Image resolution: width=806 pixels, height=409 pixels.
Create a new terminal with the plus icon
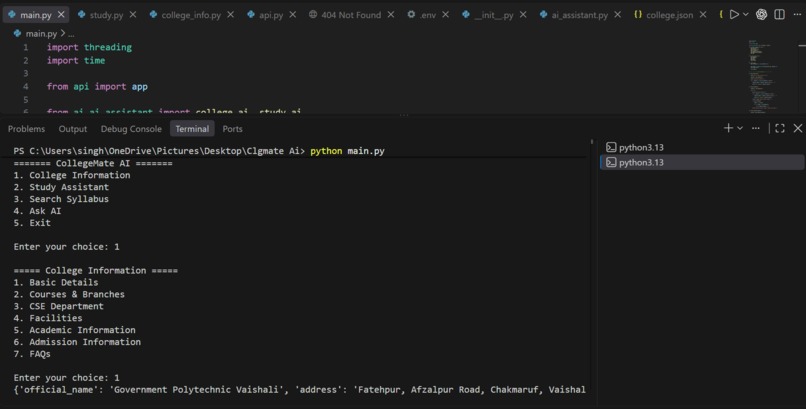point(728,128)
